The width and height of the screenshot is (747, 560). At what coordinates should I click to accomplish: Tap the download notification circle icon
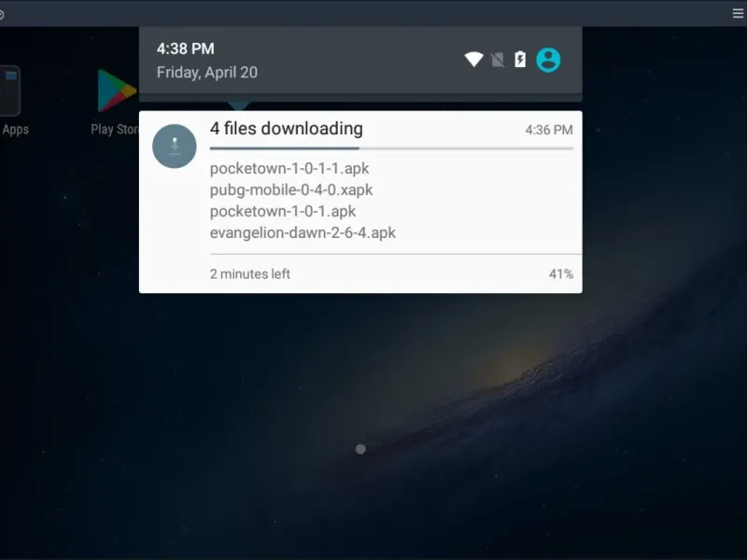coord(175,147)
